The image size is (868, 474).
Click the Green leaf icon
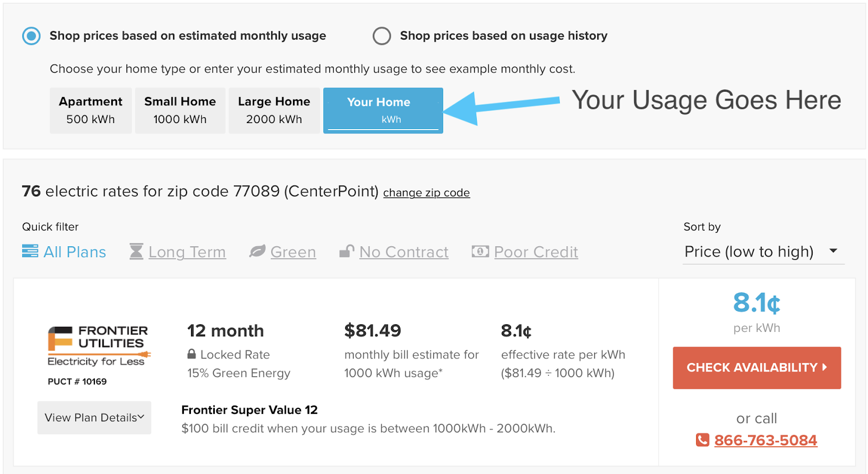pos(257,252)
